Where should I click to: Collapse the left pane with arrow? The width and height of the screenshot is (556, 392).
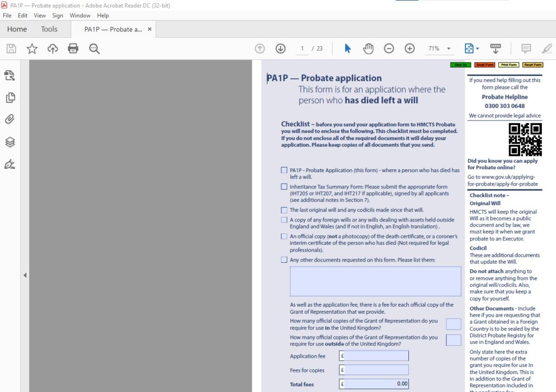[25, 275]
